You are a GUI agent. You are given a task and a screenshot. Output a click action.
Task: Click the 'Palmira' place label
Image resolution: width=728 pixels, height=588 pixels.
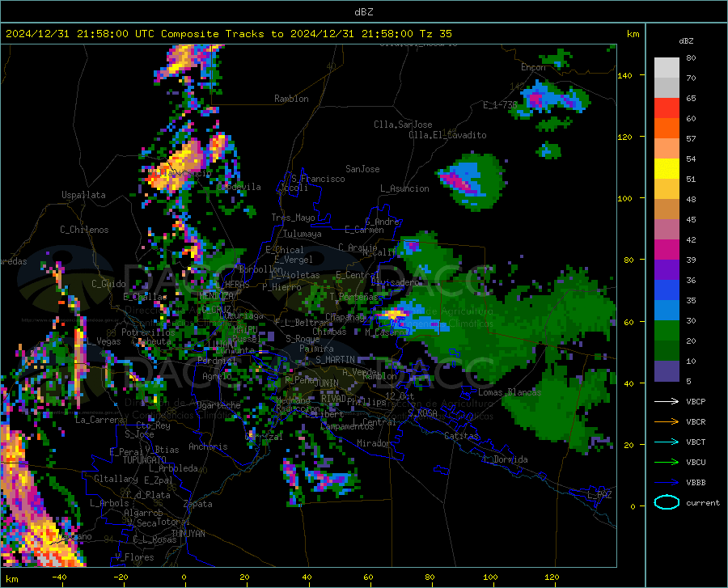316,349
